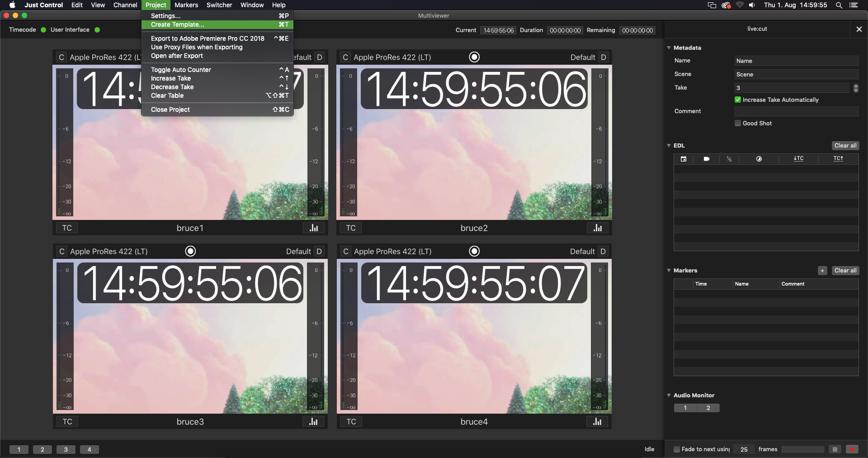Viewport: 868px width, 458px height.
Task: Toggle the D button on bruce2 viewer
Action: click(604, 57)
